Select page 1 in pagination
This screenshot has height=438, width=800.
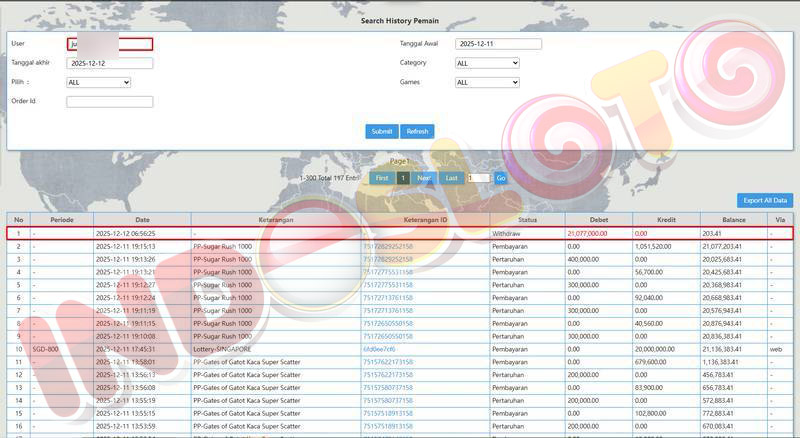click(403, 178)
